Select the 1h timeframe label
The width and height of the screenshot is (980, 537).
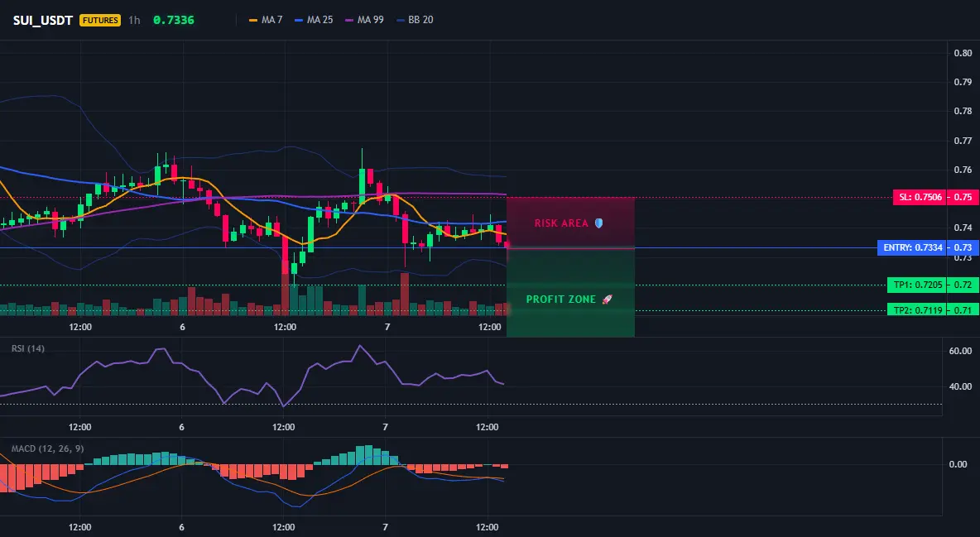(x=134, y=20)
